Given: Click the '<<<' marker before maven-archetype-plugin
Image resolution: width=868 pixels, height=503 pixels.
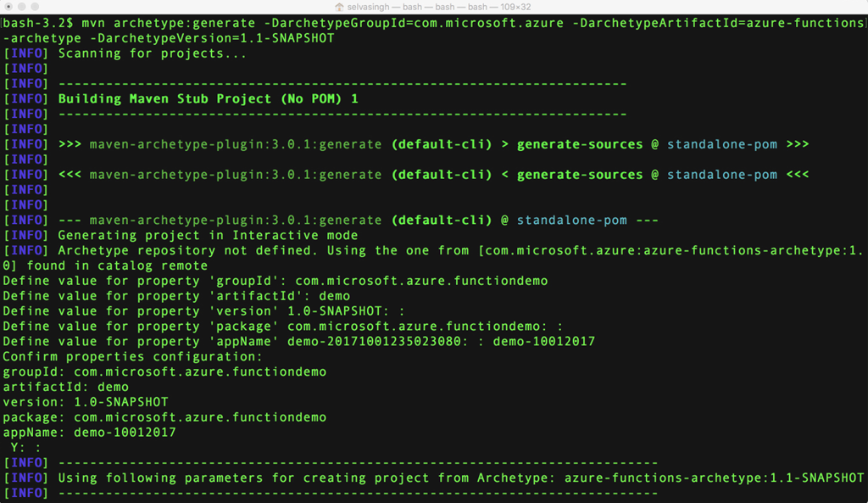Looking at the screenshot, I should click(x=70, y=175).
